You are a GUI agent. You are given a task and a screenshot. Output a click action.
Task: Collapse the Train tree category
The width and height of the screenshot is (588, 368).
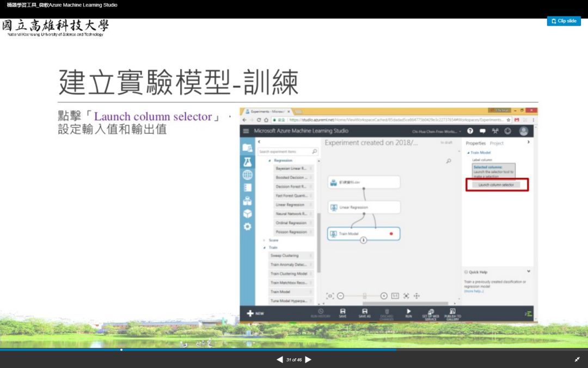point(264,248)
